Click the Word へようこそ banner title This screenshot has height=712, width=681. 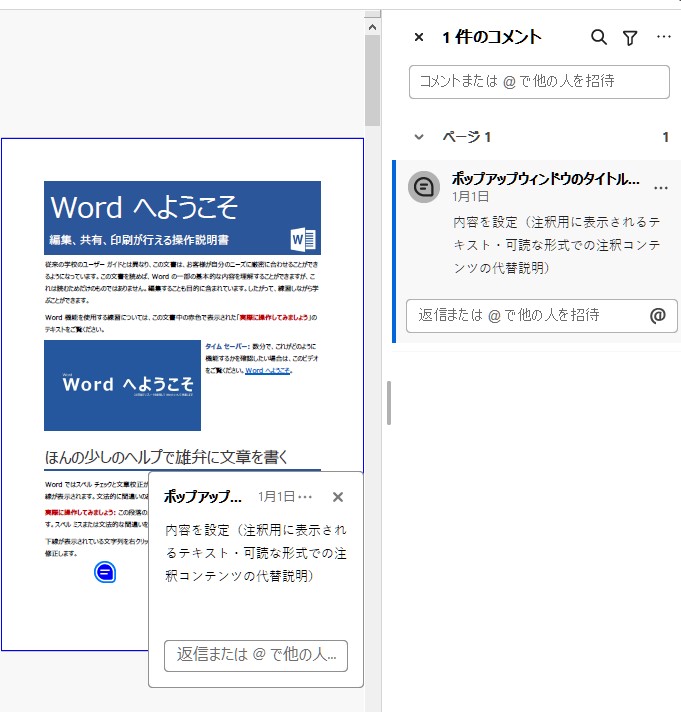click(144, 207)
